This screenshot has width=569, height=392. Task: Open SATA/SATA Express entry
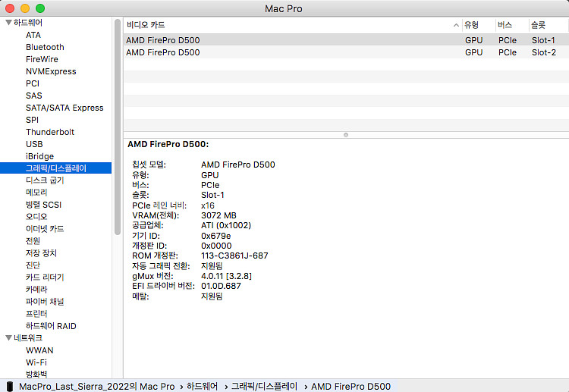click(64, 108)
